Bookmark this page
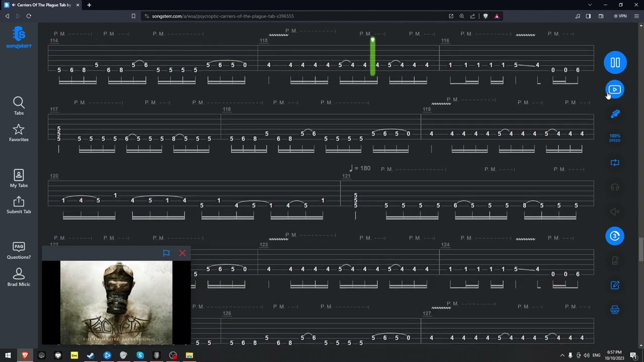 [133, 16]
